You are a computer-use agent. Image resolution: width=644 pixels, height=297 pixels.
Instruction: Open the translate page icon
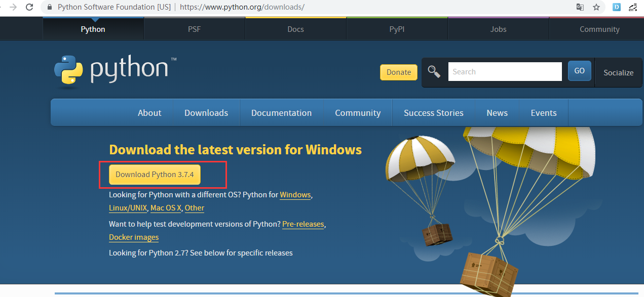pos(580,7)
